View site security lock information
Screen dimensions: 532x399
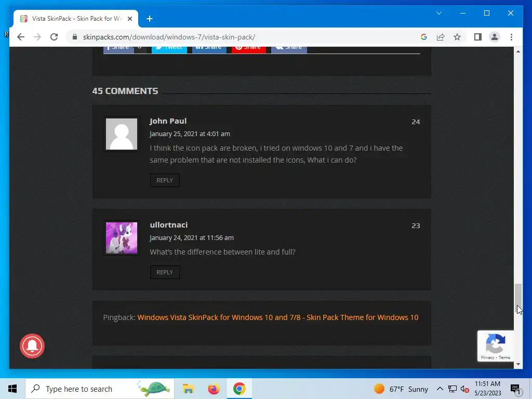[x=75, y=37]
